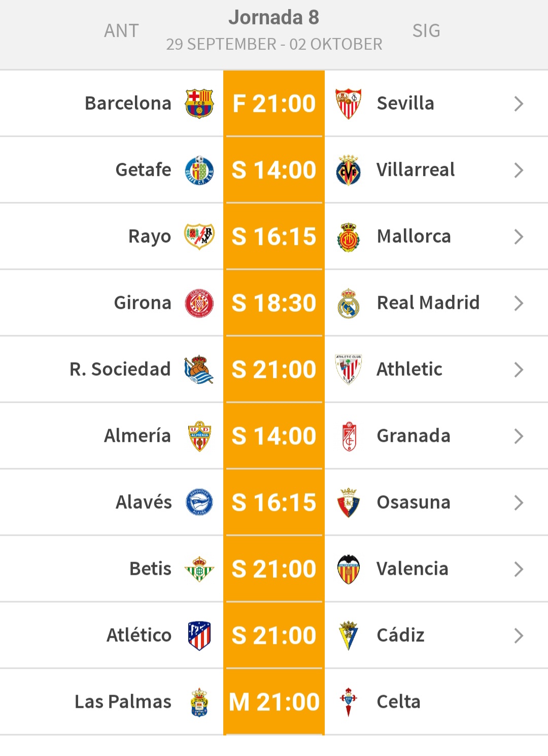
Task: Go to previous matchday with ANT
Action: pos(121,31)
